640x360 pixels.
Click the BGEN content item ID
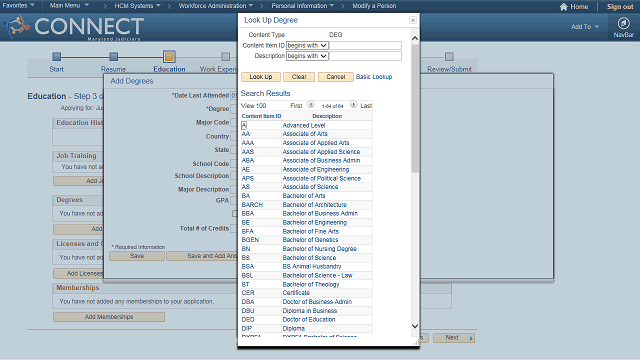pos(250,240)
